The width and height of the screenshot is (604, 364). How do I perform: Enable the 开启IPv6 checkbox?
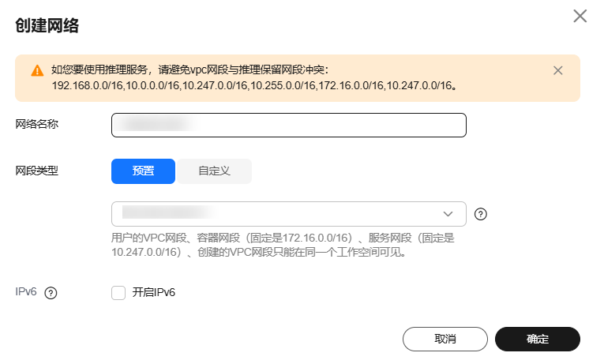[118, 293]
